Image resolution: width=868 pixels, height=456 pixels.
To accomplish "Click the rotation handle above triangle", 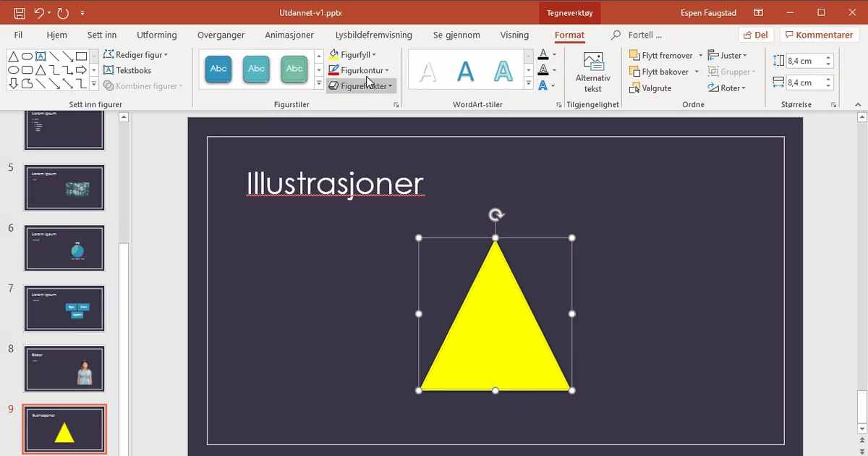I will click(x=495, y=214).
